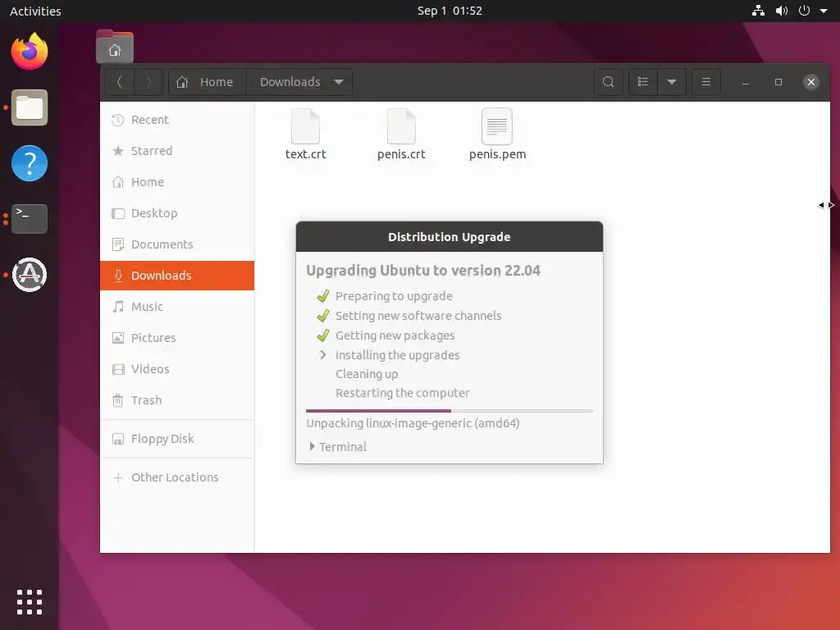Open the Help icon in dock
This screenshot has width=840, height=630.
coord(30,163)
